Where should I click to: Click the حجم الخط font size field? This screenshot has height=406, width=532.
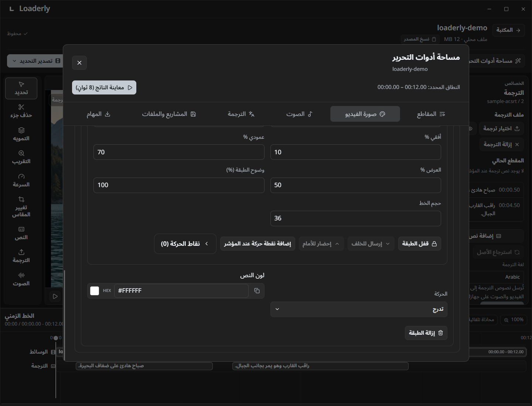point(355,219)
